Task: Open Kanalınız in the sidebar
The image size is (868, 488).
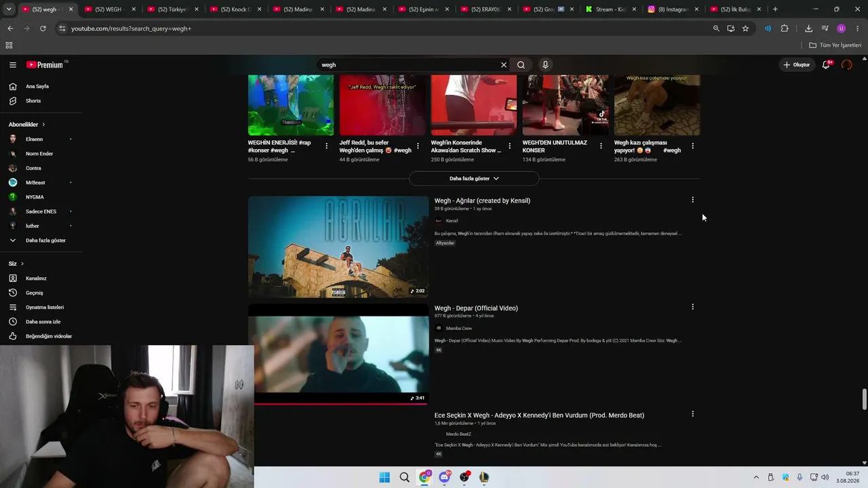Action: tap(36, 279)
